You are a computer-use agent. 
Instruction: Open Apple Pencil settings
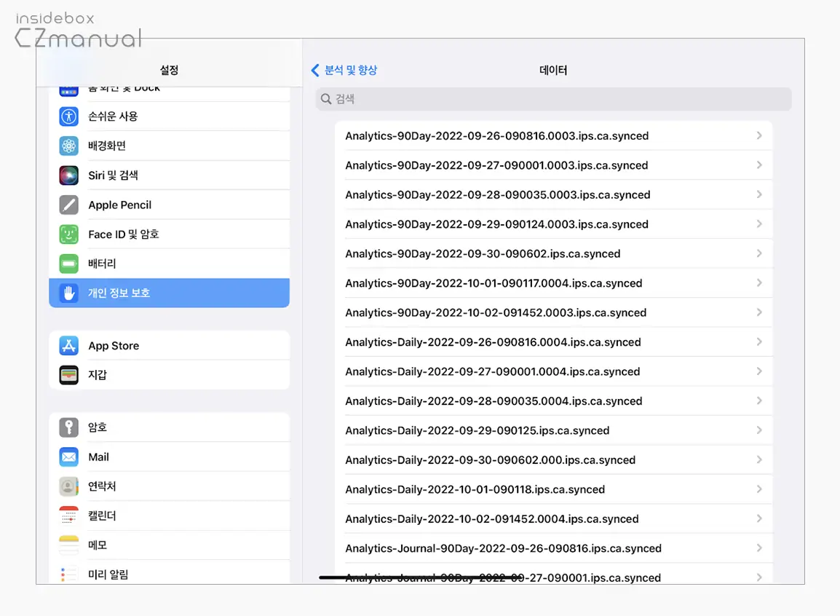click(x=170, y=205)
